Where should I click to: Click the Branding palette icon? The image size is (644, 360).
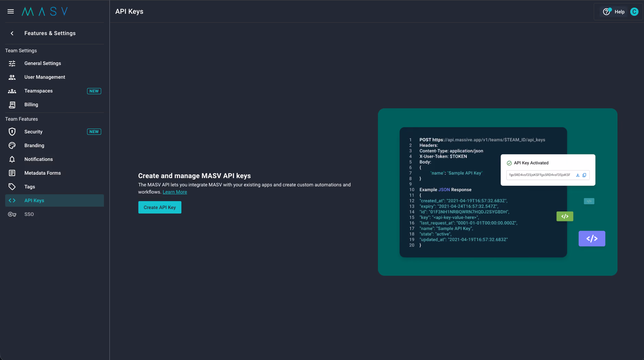point(12,145)
